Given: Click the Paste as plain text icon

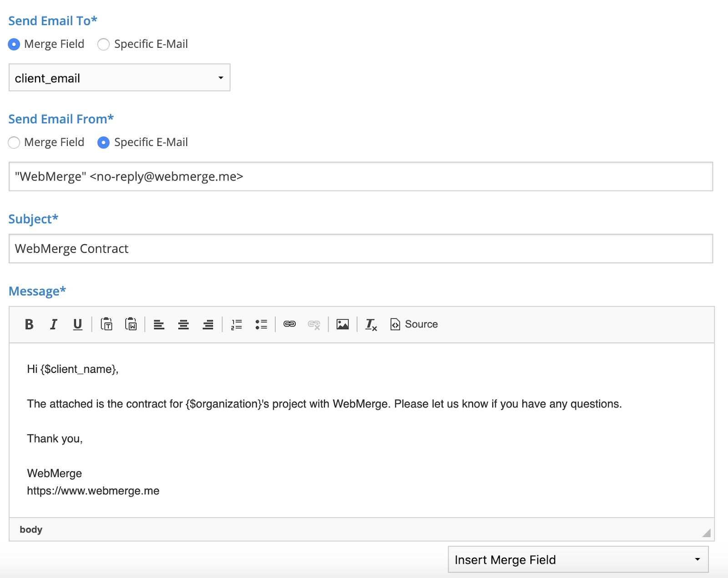Looking at the screenshot, I should pyautogui.click(x=106, y=324).
